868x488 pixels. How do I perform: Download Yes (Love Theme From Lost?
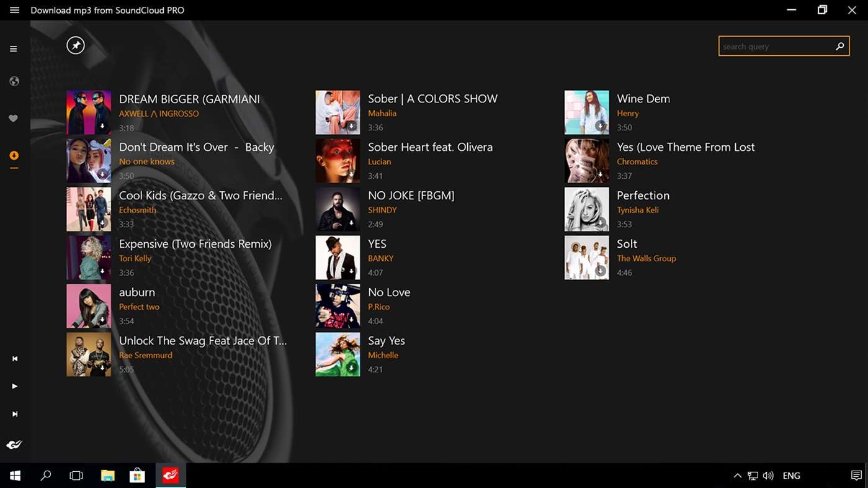[x=600, y=174]
